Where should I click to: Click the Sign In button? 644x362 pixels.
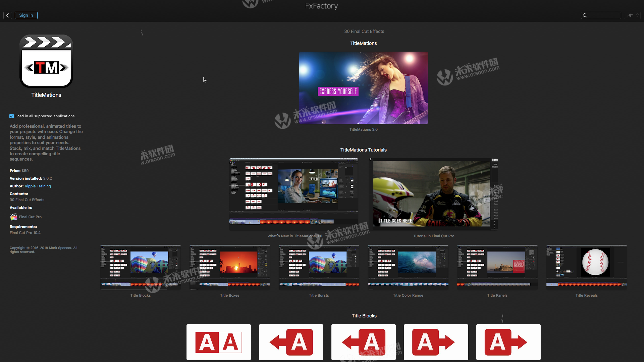pos(26,15)
